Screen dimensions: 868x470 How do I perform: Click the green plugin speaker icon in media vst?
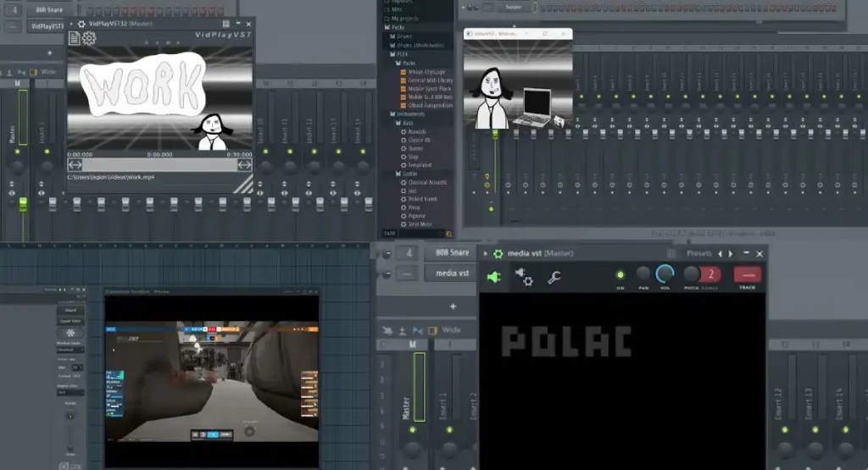(x=494, y=276)
